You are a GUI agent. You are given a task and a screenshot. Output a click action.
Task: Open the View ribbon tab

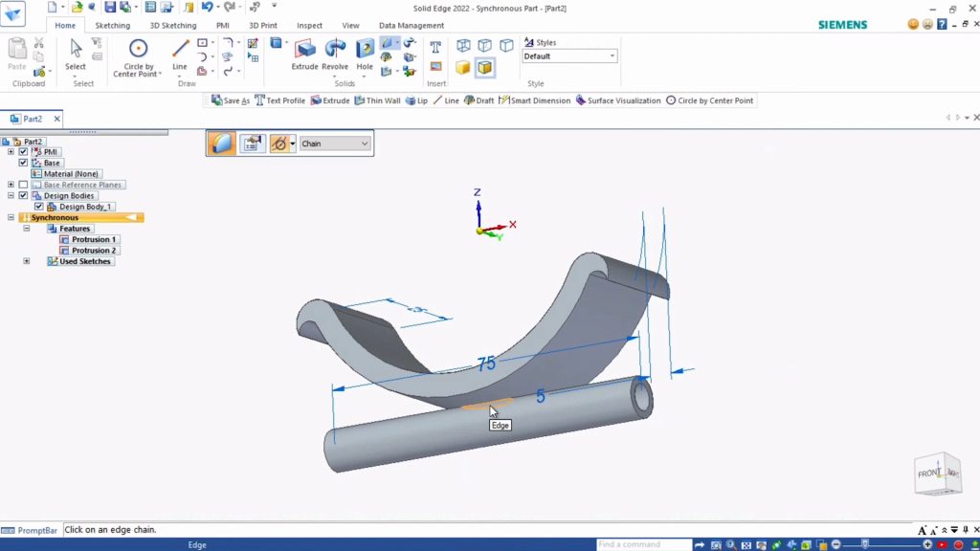click(x=350, y=26)
